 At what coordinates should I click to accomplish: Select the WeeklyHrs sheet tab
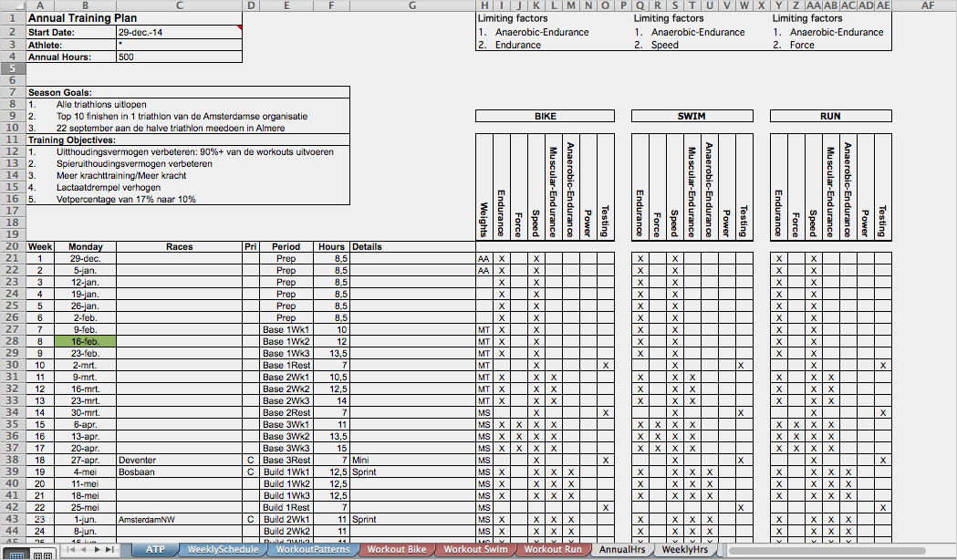pos(685,550)
